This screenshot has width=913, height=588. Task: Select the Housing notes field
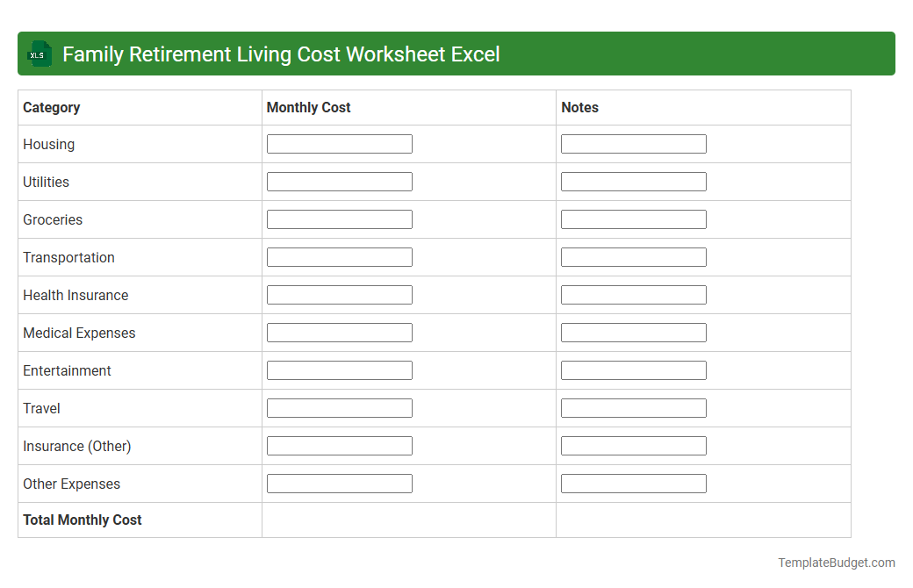click(x=633, y=143)
